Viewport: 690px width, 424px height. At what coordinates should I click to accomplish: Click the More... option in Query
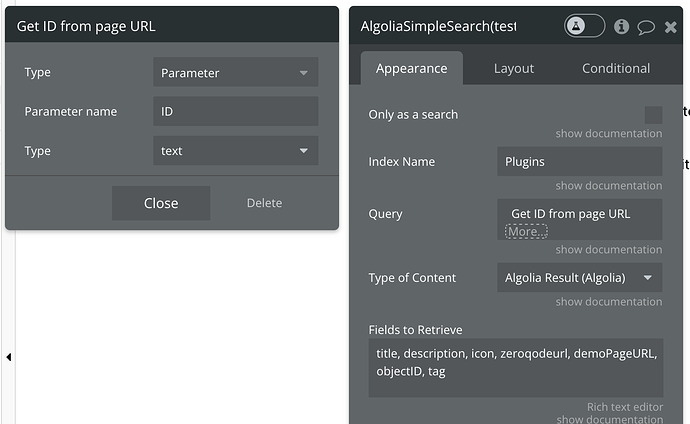pos(526,231)
